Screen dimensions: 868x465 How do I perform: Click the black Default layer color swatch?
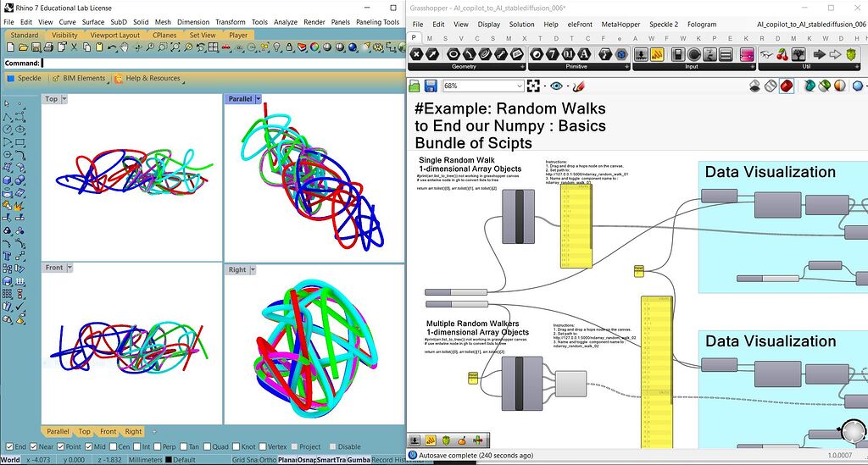click(169, 459)
